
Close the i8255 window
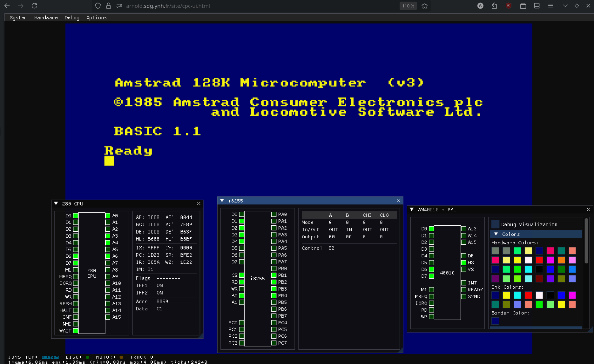coord(398,201)
